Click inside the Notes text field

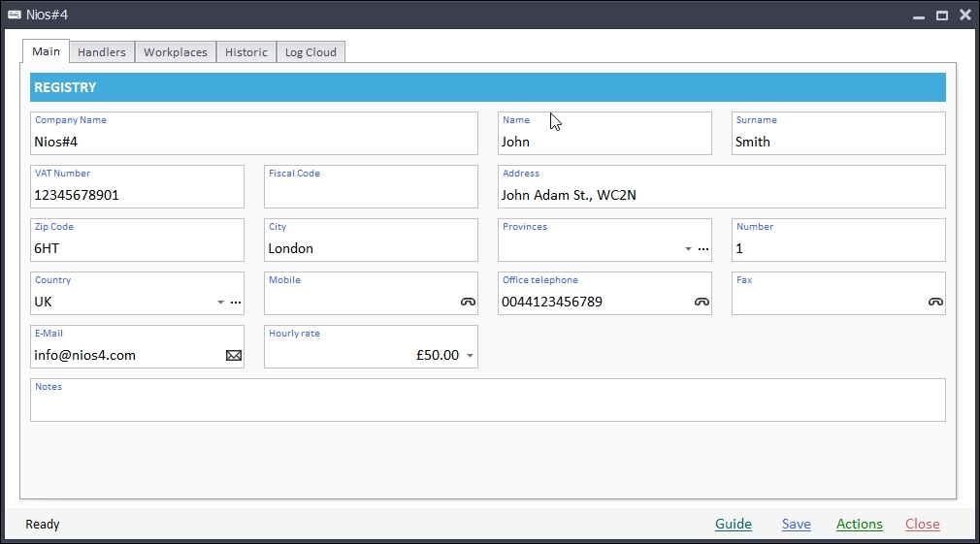[x=487, y=405]
